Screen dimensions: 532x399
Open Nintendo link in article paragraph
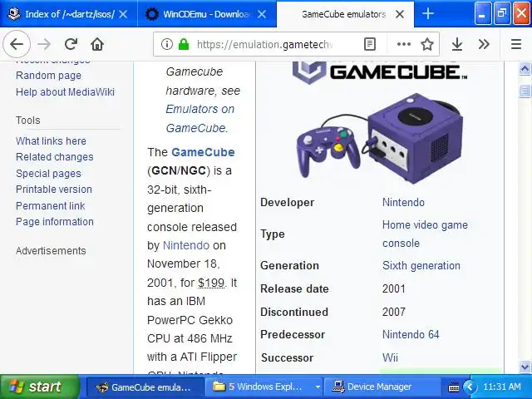[186, 245]
